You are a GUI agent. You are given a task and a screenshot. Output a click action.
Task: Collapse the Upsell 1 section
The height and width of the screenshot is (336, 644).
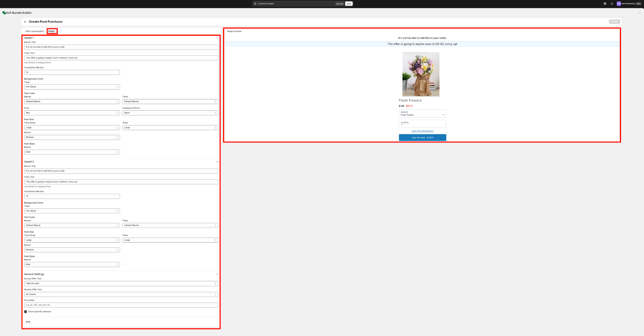click(x=217, y=38)
